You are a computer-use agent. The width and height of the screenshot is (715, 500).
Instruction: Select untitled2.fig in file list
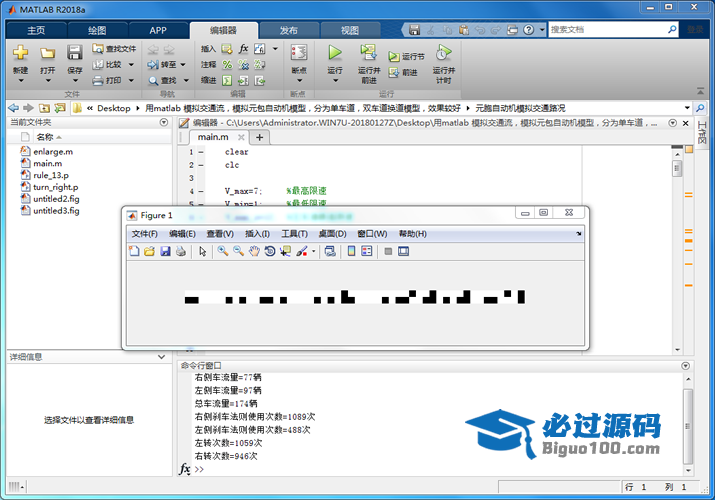click(x=56, y=199)
